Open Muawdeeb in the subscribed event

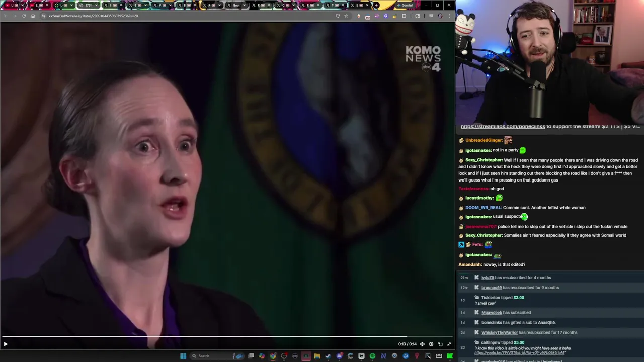[492, 313]
